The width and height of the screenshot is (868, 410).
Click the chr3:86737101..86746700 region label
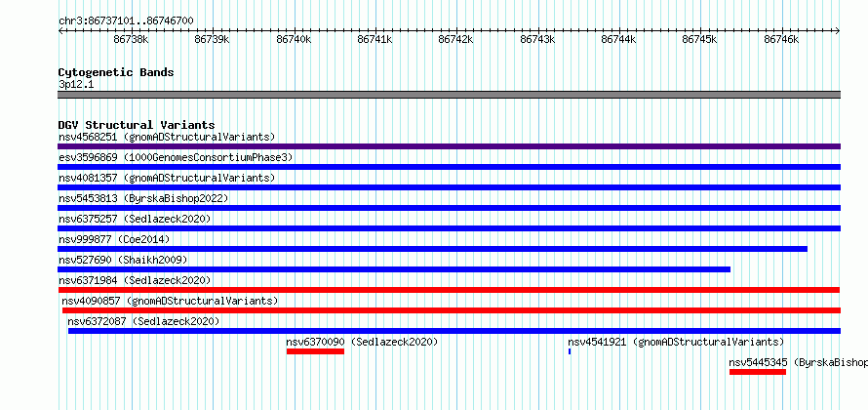(126, 21)
